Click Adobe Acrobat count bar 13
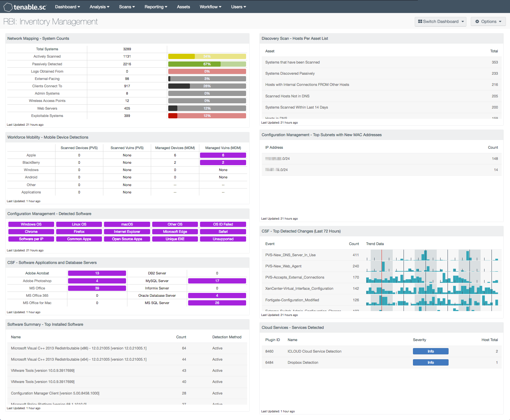 [x=97, y=273]
